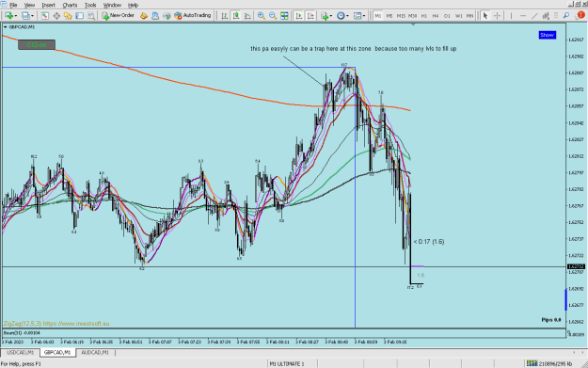The width and height of the screenshot is (588, 368).
Task: Switch to candlestick chart display
Action: (236, 16)
